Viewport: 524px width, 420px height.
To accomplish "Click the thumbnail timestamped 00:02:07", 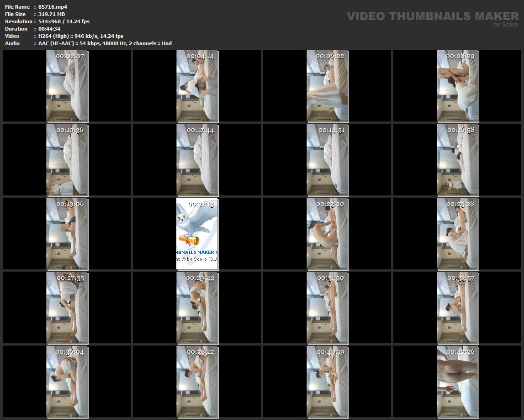I will pos(67,86).
